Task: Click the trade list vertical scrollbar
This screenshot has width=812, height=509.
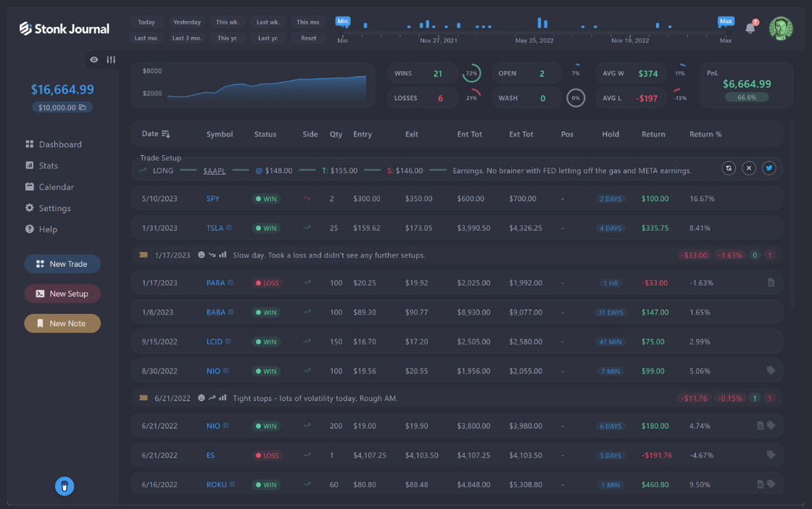Action: click(792, 215)
